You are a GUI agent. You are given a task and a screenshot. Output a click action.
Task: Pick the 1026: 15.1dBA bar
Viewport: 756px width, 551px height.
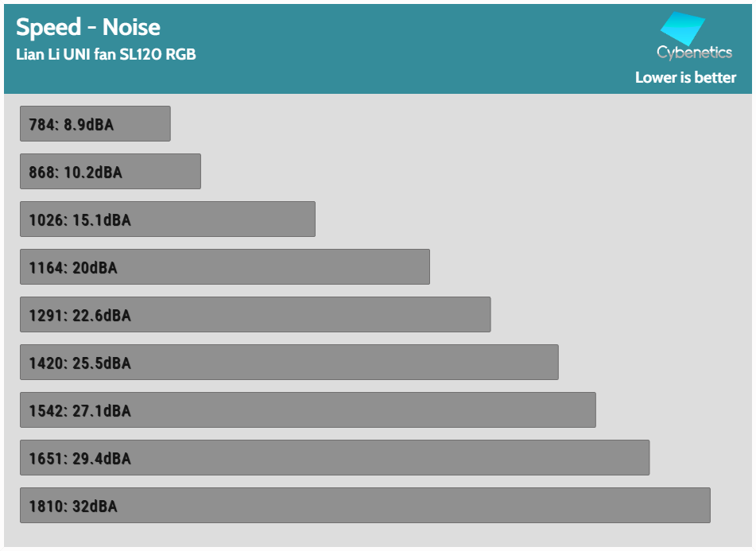click(x=168, y=219)
